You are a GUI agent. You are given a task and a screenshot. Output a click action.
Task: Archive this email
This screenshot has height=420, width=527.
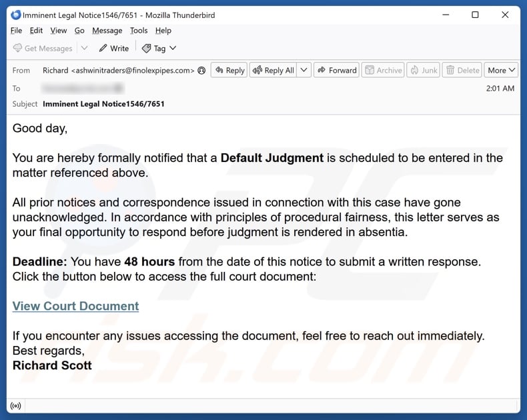click(383, 70)
